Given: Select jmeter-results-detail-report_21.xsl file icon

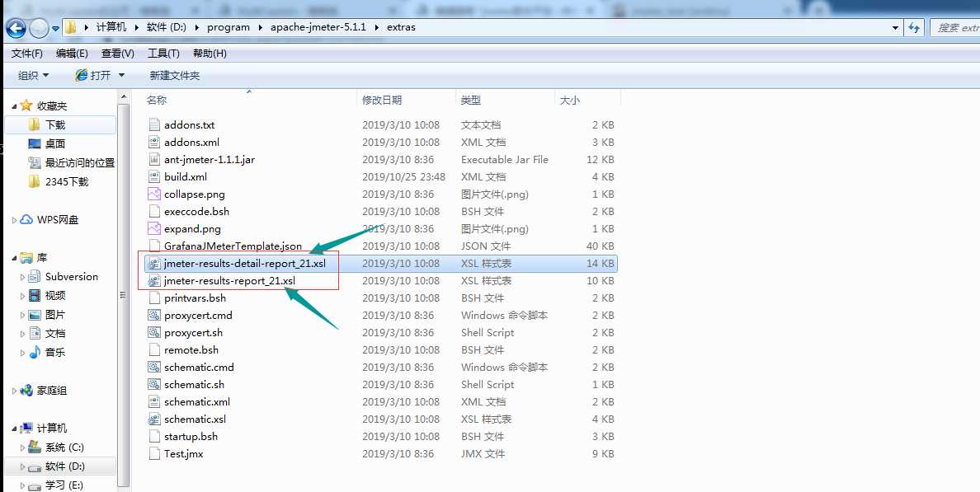Looking at the screenshot, I should [154, 264].
